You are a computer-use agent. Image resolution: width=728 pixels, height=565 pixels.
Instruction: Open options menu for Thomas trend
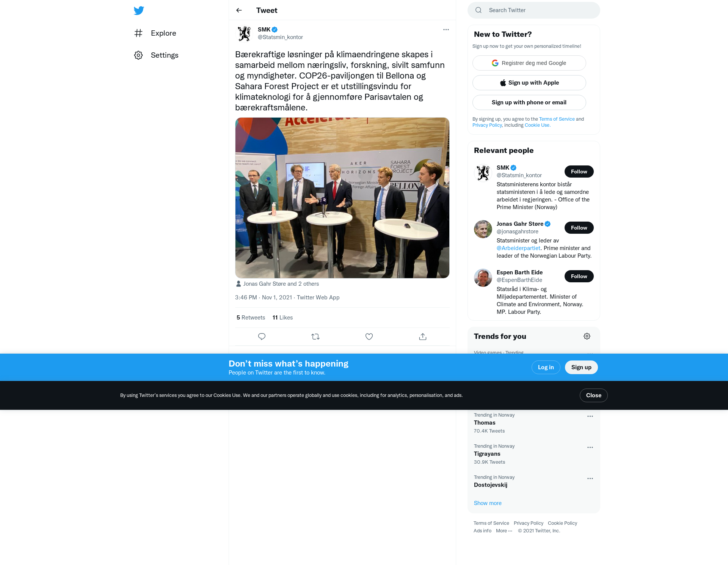tap(590, 416)
